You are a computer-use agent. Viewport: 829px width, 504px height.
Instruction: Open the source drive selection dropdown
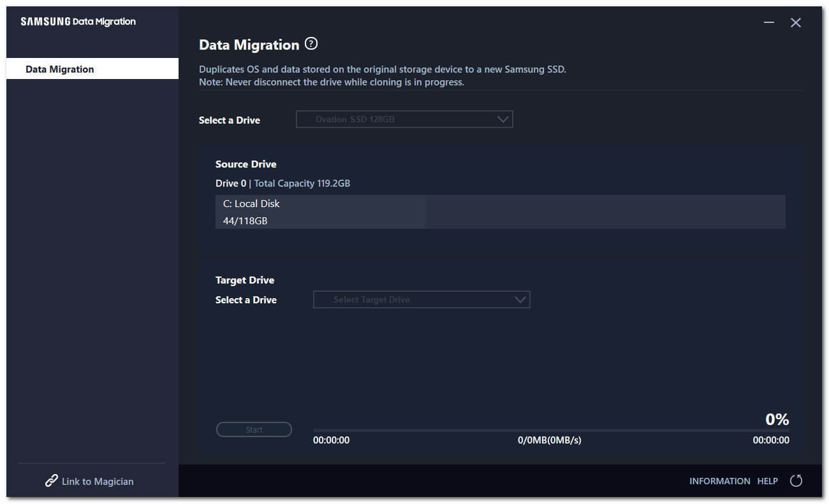tap(404, 119)
